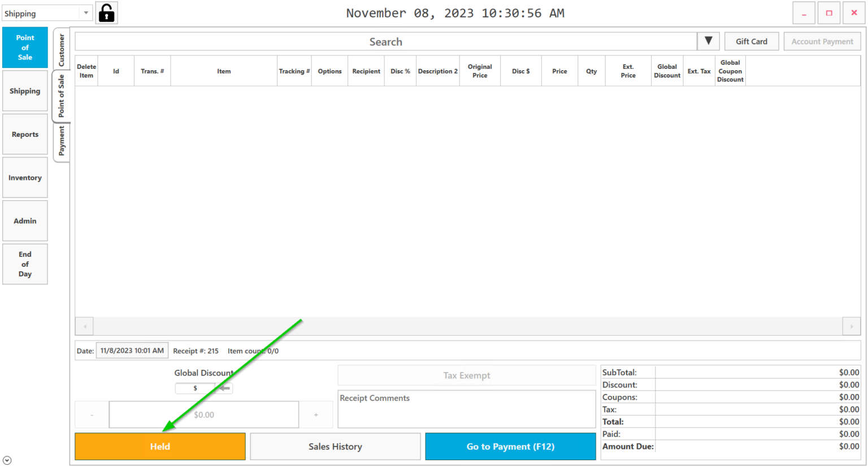
Task: Click the plus icon to increase the amount
Action: (x=316, y=414)
